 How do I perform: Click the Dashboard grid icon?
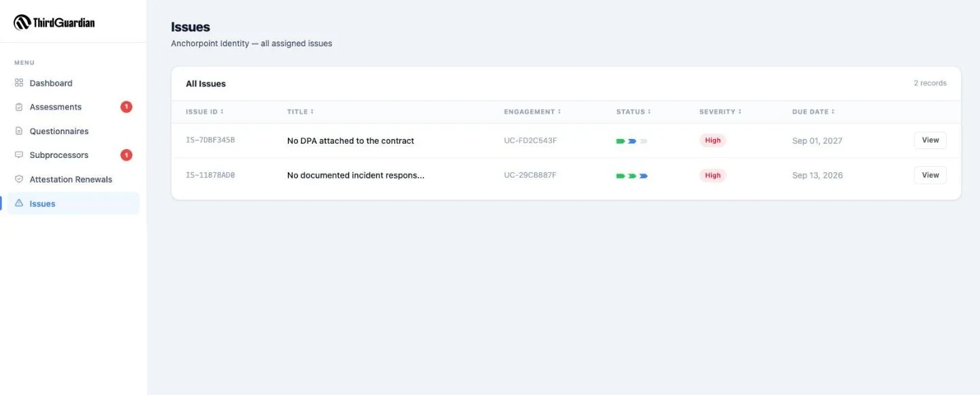pos(19,83)
